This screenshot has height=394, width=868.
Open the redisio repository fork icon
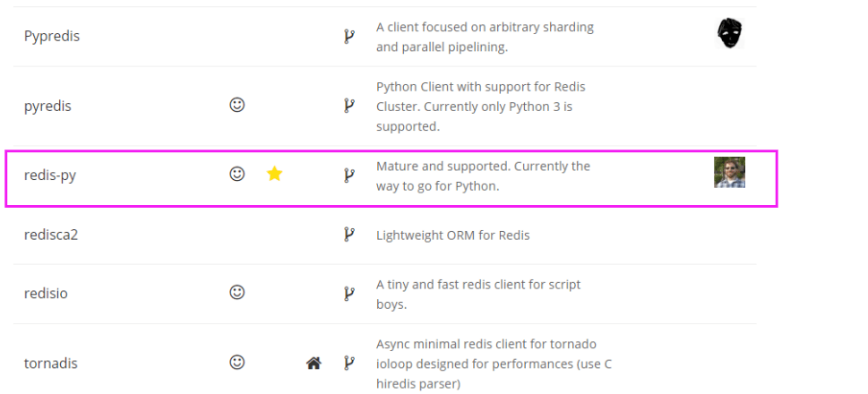[348, 294]
